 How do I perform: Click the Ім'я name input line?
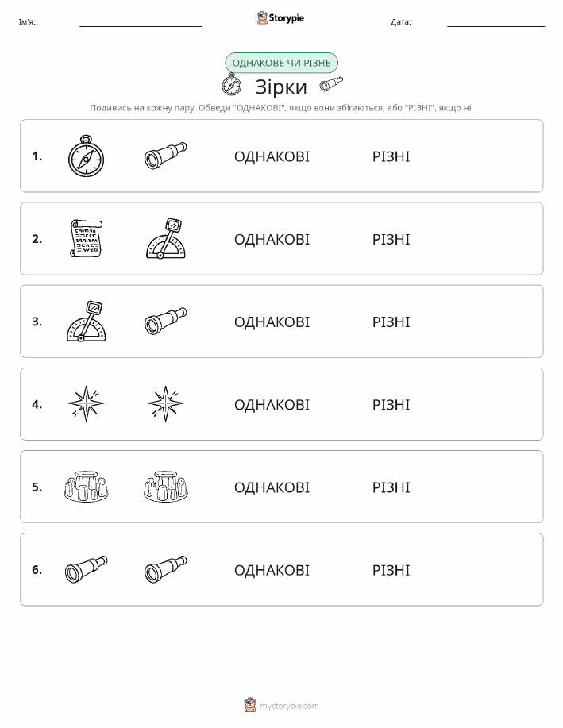141,22
